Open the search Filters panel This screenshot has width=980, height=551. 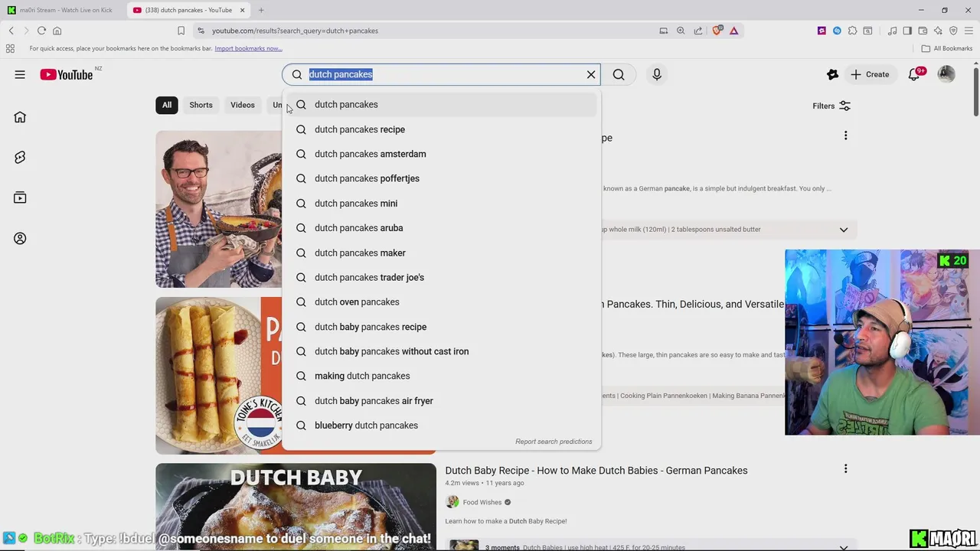coord(831,106)
